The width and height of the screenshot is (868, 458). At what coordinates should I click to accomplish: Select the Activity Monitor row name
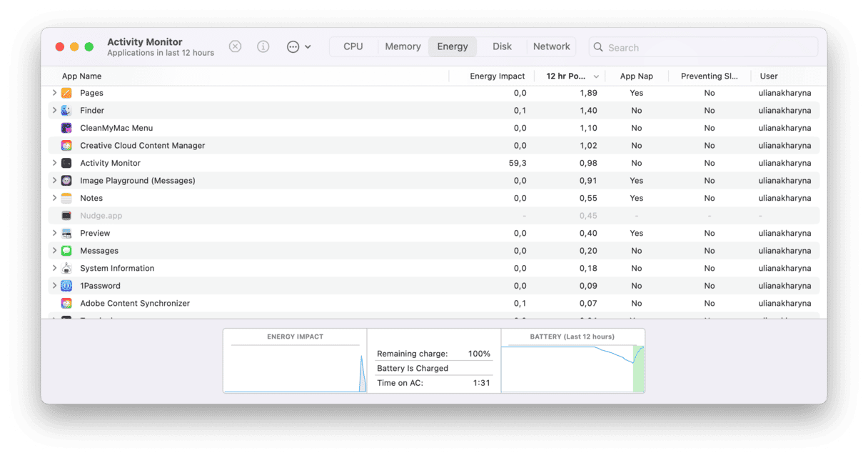click(111, 163)
